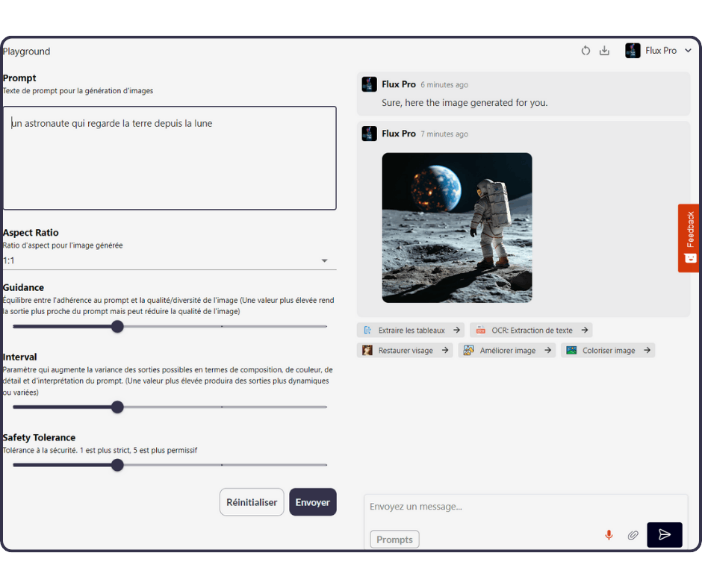702x588 pixels.
Task: Open the Flux Pro model dropdown chevron
Action: pyautogui.click(x=688, y=51)
